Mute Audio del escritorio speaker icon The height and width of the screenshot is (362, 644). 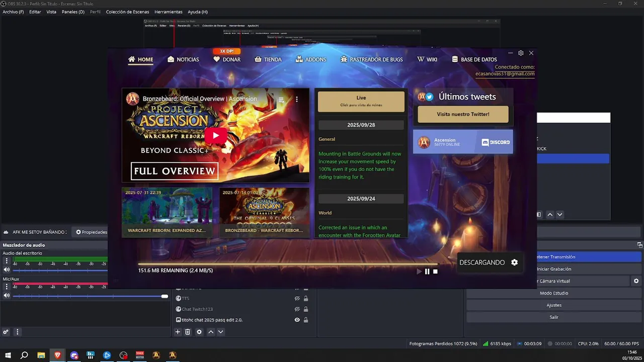pyautogui.click(x=7, y=270)
